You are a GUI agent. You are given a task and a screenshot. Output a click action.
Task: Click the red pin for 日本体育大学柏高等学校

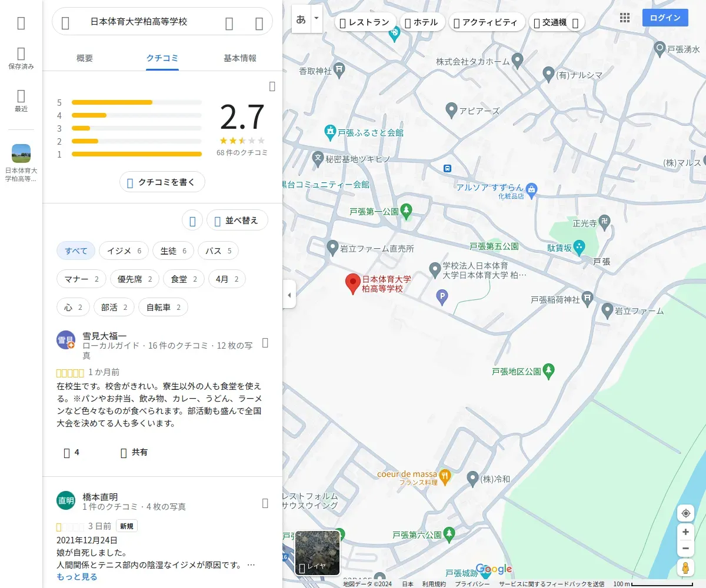pyautogui.click(x=352, y=284)
